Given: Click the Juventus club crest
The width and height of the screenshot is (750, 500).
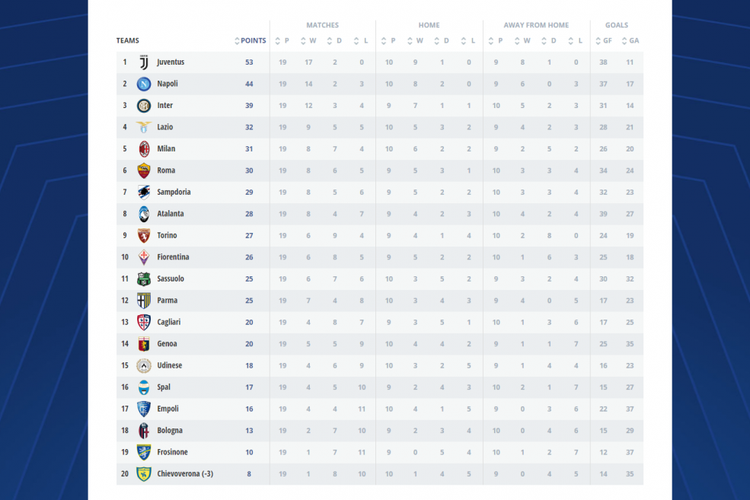Looking at the screenshot, I should click(x=144, y=62).
